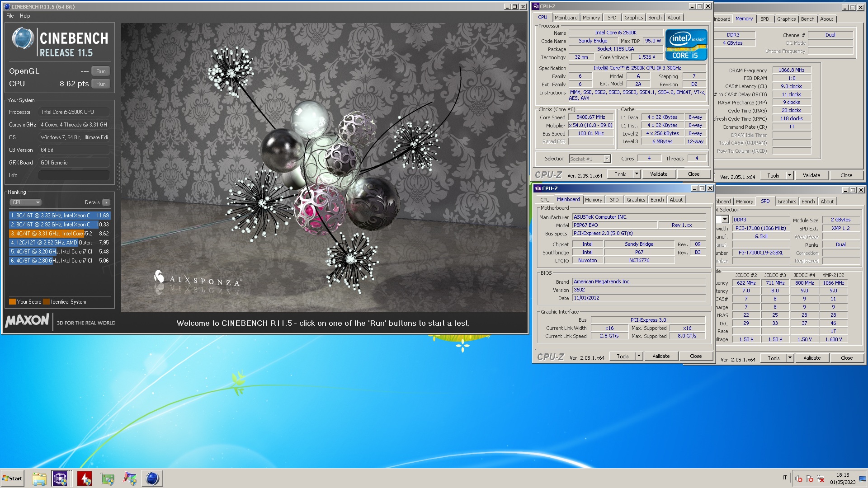Viewport: 868px width, 488px height.
Task: Click the red lightning bolt taskbar icon
Action: 85,479
